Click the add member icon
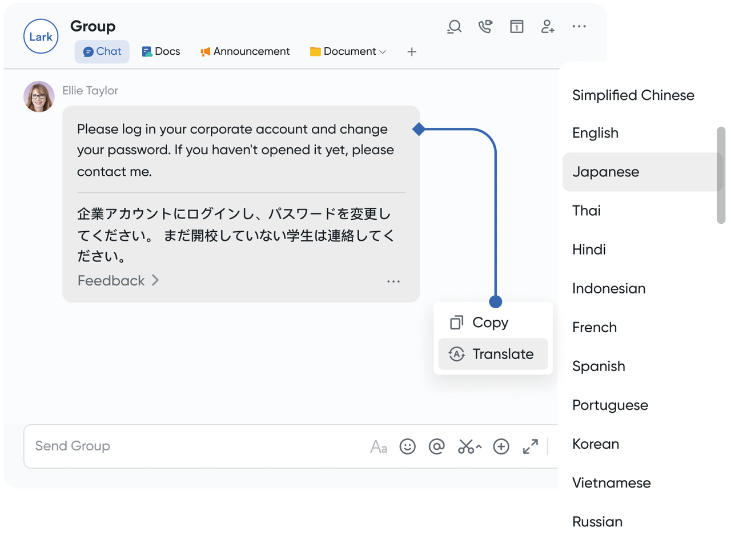The image size is (731, 560). click(x=548, y=27)
